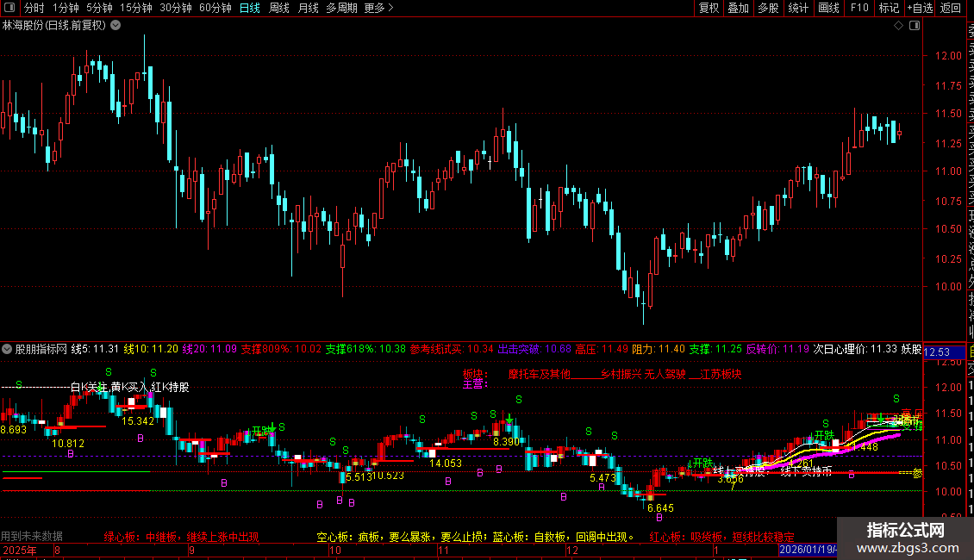This screenshot has height=560, width=974.
Task: Select the 1分钟 period
Action: (66, 8)
